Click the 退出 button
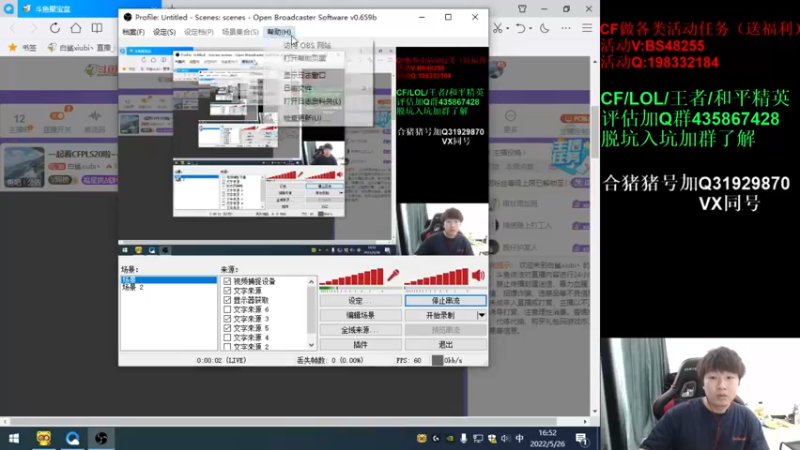The height and width of the screenshot is (450, 800). (x=445, y=345)
